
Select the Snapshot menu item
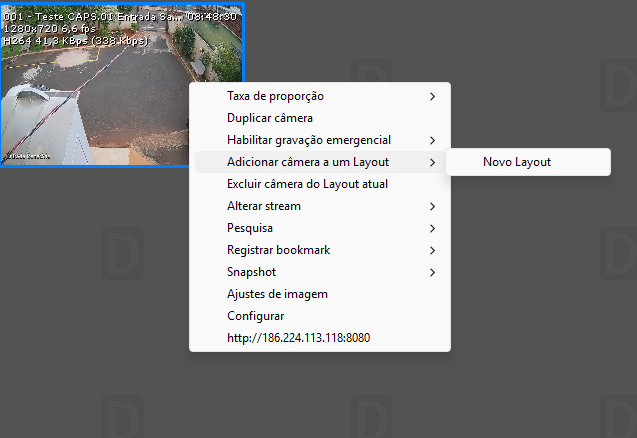pos(251,272)
